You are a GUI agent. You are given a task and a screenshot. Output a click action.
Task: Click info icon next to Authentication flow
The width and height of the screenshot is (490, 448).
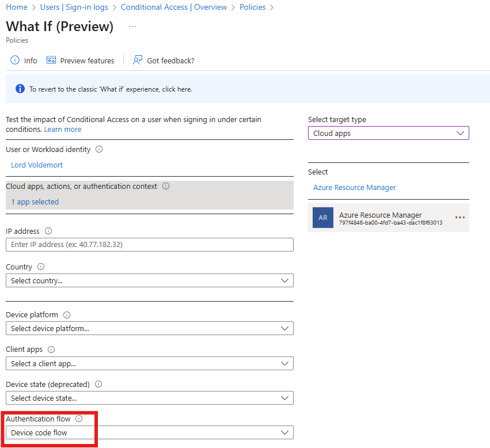click(x=79, y=419)
